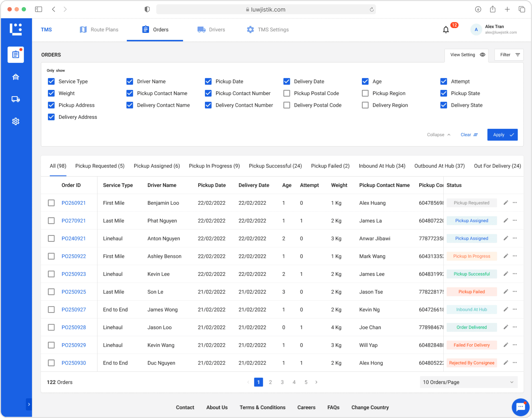
Task: Select the checkbox for order PO250923
Action: coord(51,274)
